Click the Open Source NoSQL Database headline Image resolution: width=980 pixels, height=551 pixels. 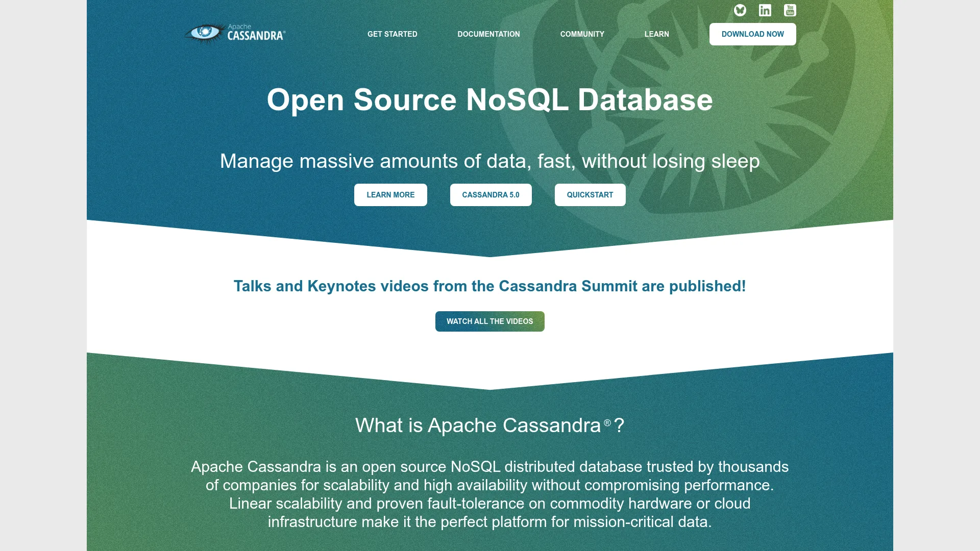click(x=489, y=100)
